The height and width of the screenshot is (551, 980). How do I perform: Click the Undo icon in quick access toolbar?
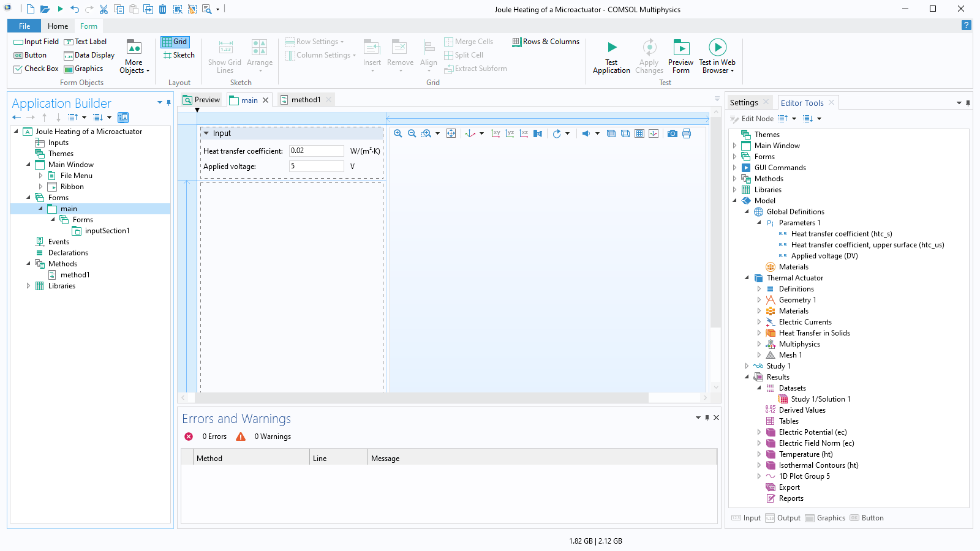click(x=74, y=9)
